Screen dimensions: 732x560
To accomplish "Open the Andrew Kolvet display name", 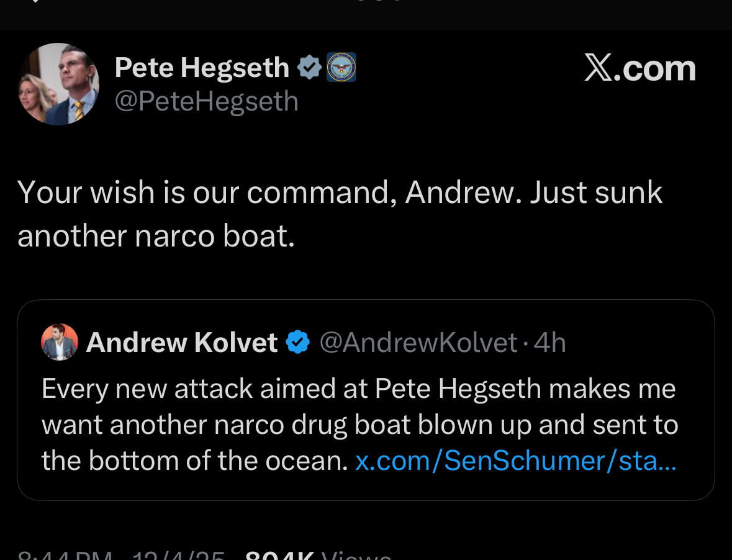I will click(182, 342).
